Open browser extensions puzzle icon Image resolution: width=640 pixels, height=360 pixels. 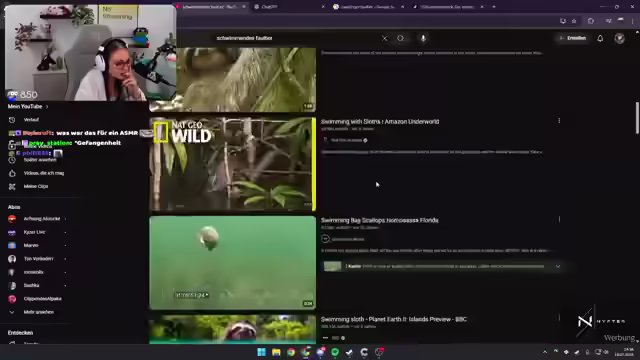click(591, 21)
